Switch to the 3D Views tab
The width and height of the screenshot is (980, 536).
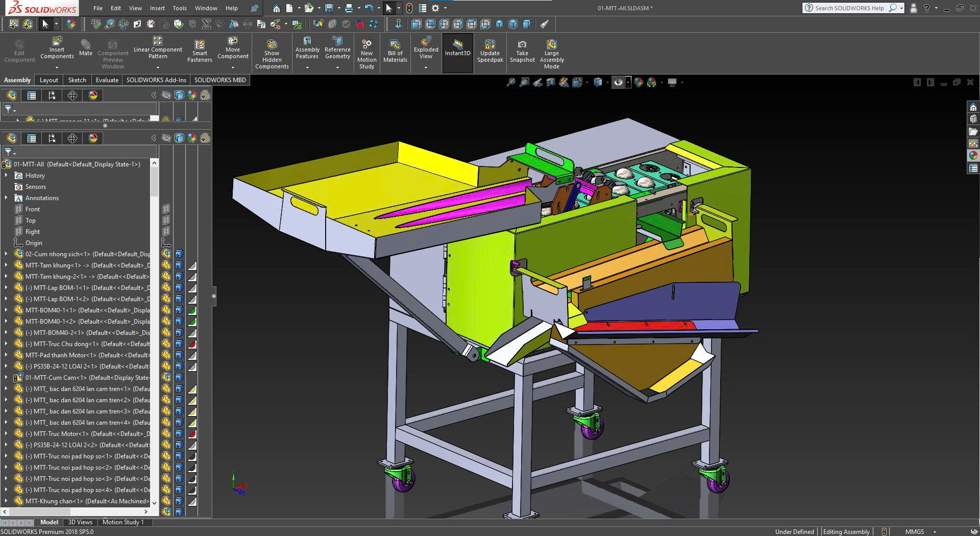click(x=80, y=522)
